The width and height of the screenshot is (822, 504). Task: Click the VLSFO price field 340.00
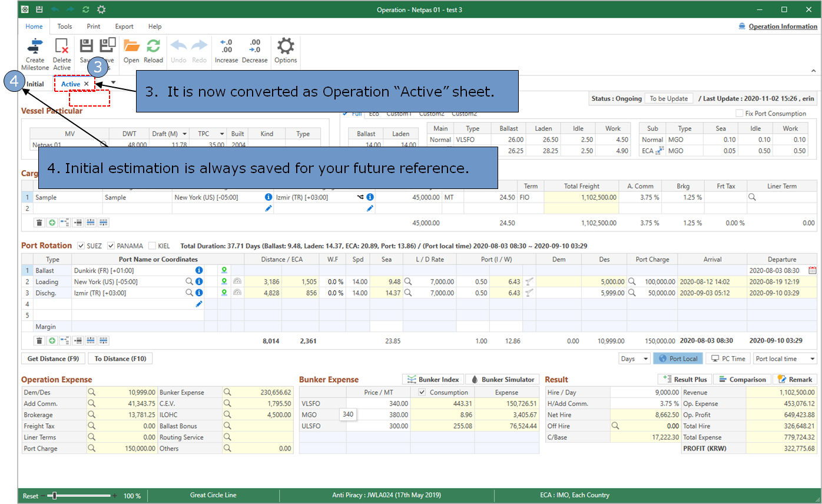[377, 403]
